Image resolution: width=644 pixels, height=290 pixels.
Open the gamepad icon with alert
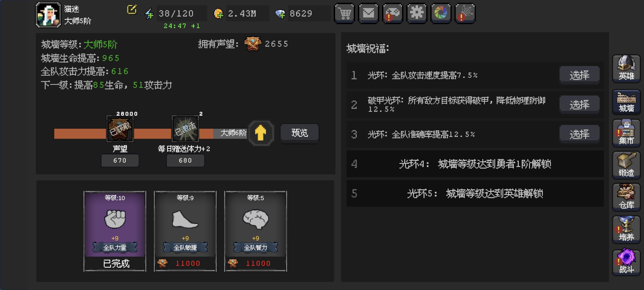pos(393,13)
